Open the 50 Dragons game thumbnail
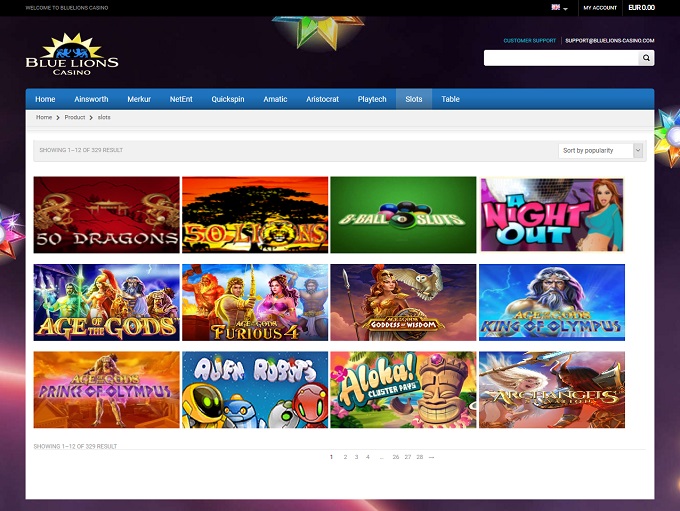The image size is (680, 511). coord(107,215)
